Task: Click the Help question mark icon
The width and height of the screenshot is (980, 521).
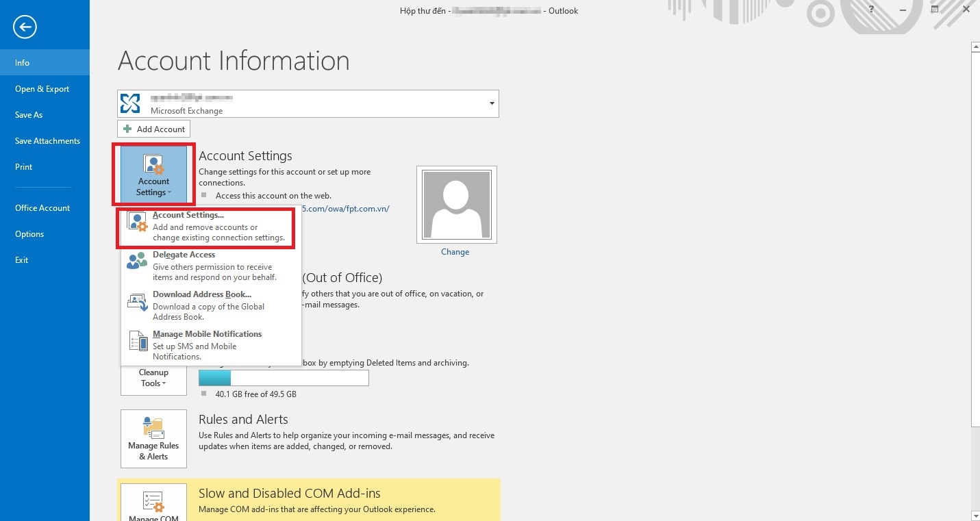Action: coord(871,10)
